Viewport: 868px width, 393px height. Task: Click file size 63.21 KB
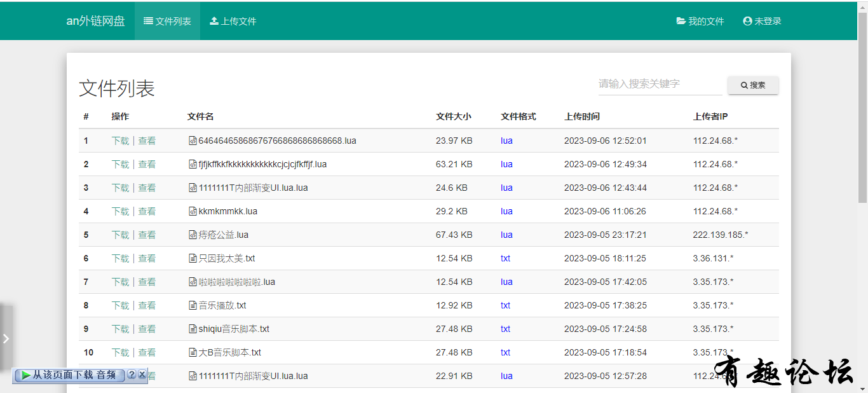pyautogui.click(x=454, y=164)
